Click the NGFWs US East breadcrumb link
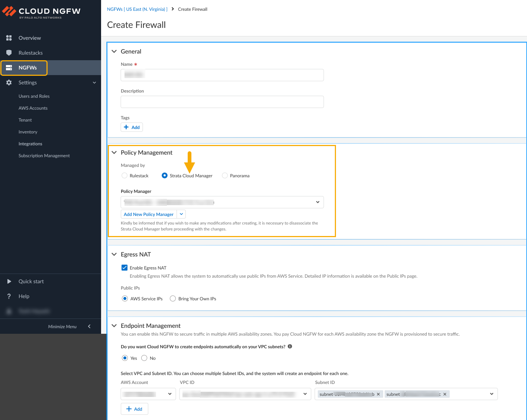The width and height of the screenshot is (527, 420). coord(137,9)
